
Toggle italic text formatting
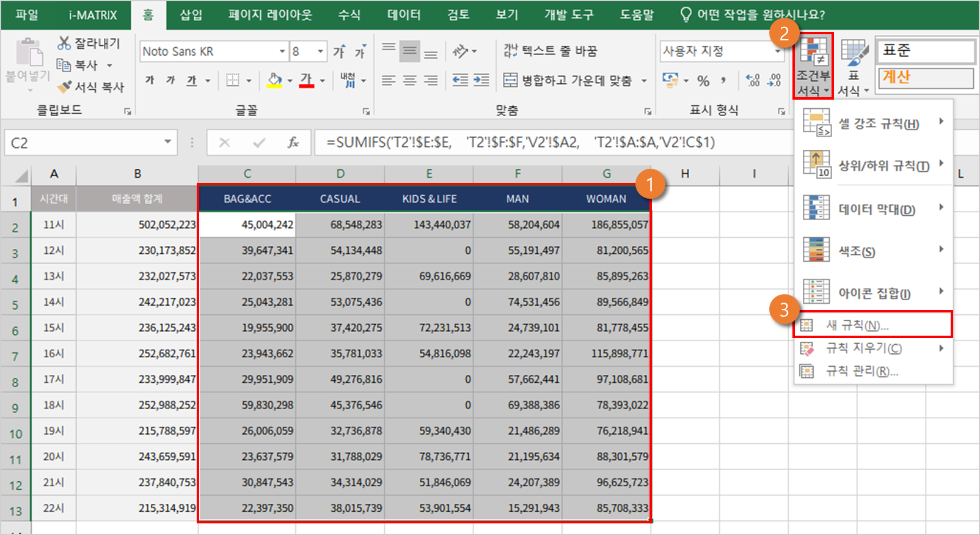pyautogui.click(x=170, y=80)
